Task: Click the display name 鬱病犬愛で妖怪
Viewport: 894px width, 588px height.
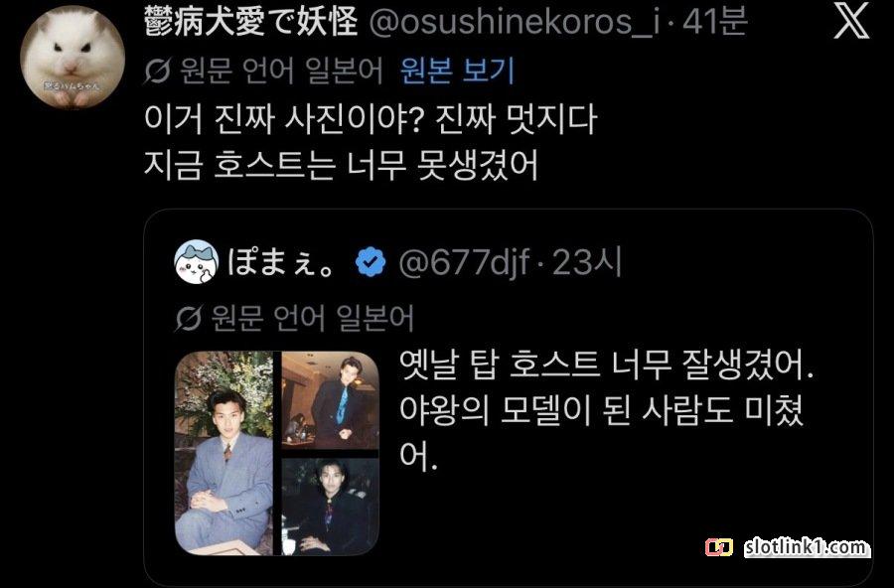Action: click(251, 23)
